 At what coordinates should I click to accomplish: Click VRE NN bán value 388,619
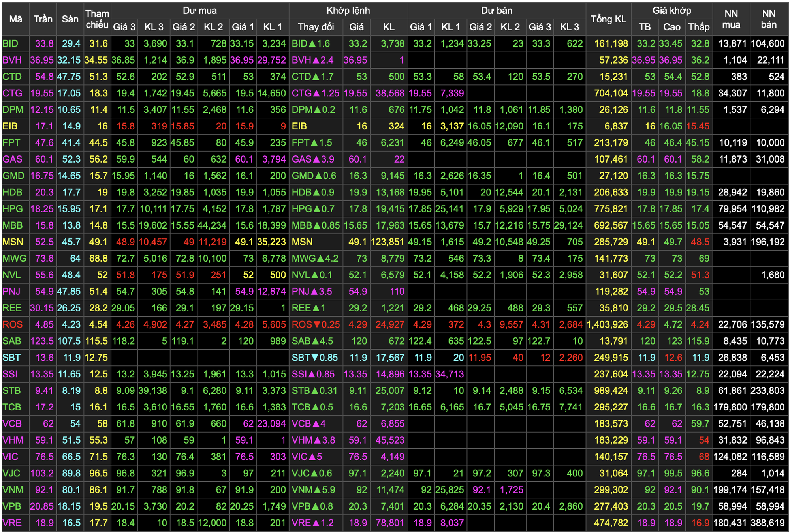click(x=767, y=523)
